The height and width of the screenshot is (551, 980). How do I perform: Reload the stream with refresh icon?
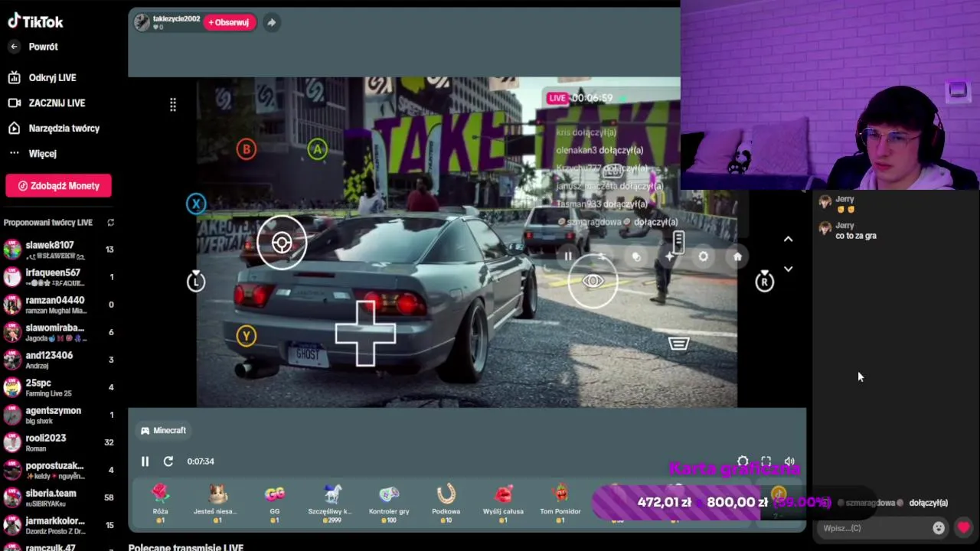pyautogui.click(x=168, y=461)
